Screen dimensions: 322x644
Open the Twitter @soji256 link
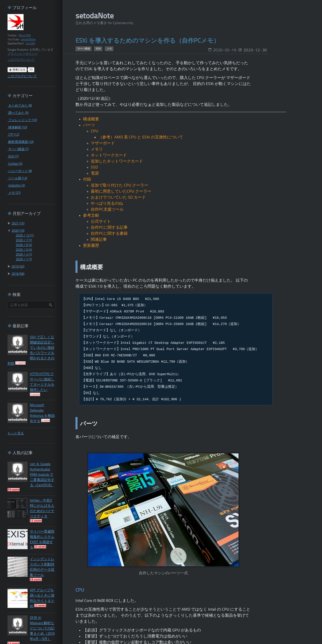(25, 35)
